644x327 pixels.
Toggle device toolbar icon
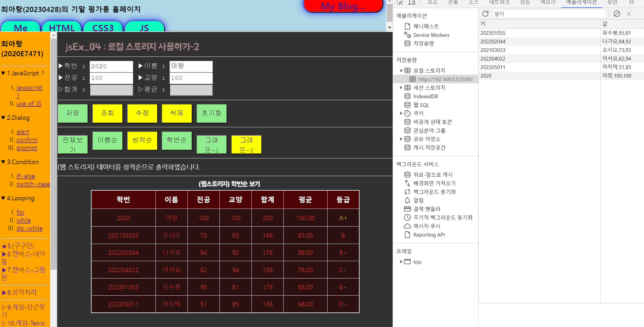(412, 3)
